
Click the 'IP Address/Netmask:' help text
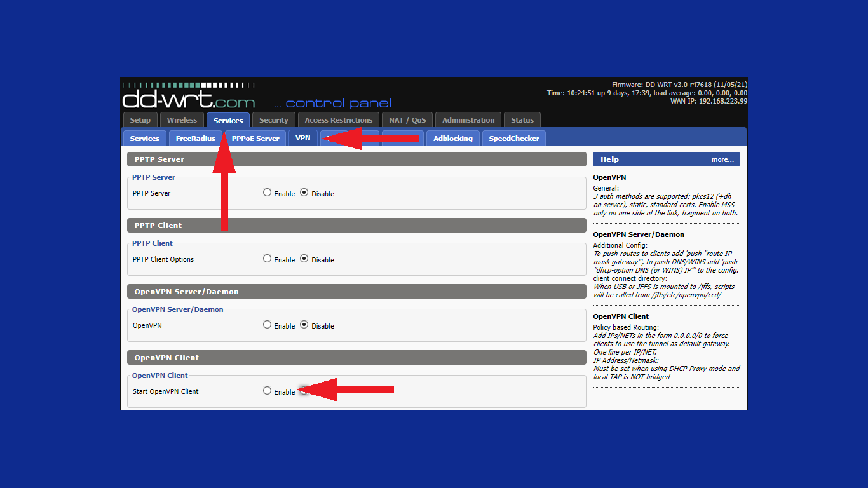(625, 360)
